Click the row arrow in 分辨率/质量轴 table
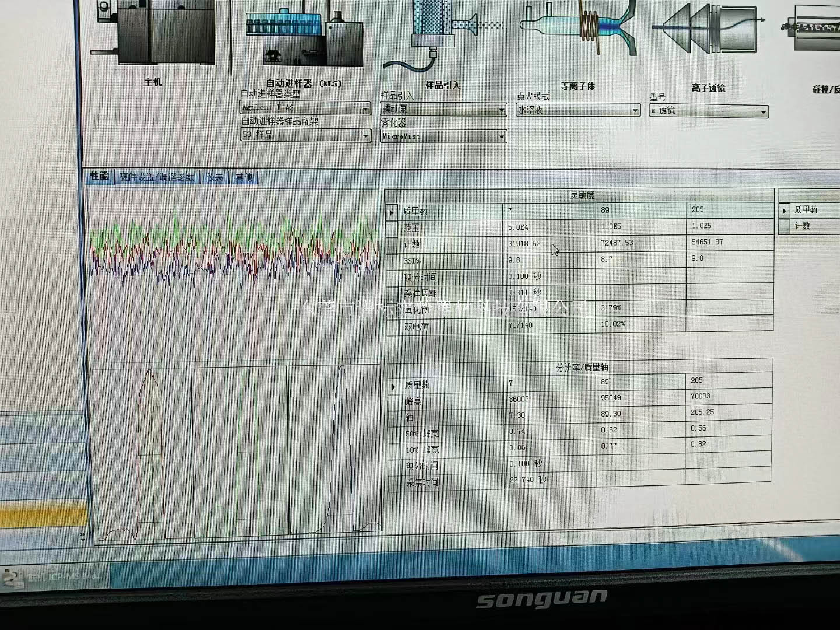 (x=393, y=386)
